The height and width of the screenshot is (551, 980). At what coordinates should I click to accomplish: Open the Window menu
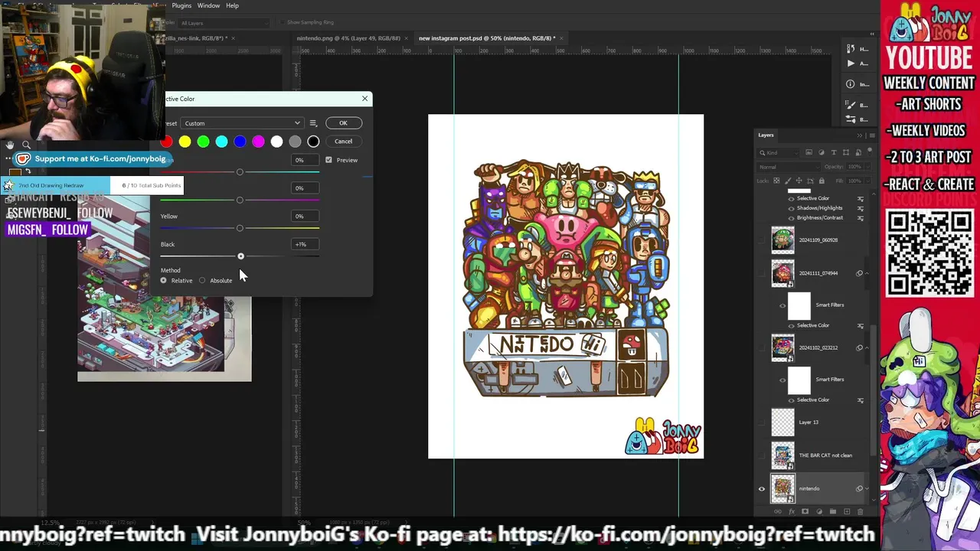pyautogui.click(x=208, y=5)
